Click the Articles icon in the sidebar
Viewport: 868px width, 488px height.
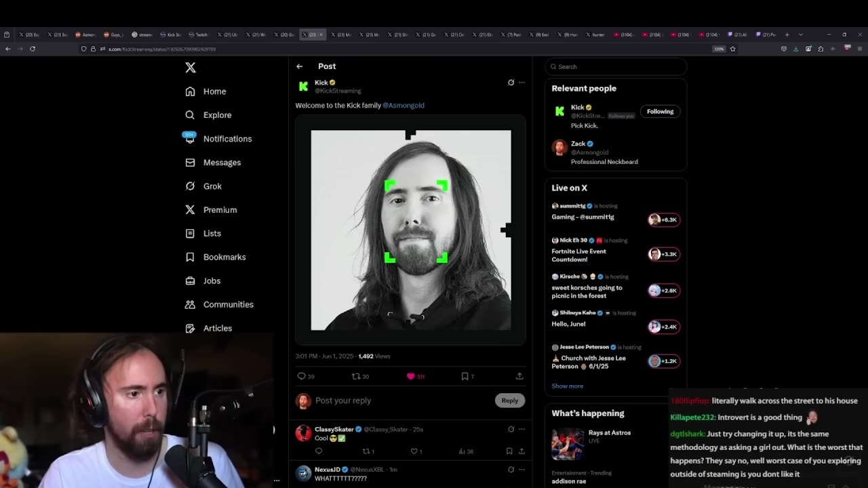190,328
